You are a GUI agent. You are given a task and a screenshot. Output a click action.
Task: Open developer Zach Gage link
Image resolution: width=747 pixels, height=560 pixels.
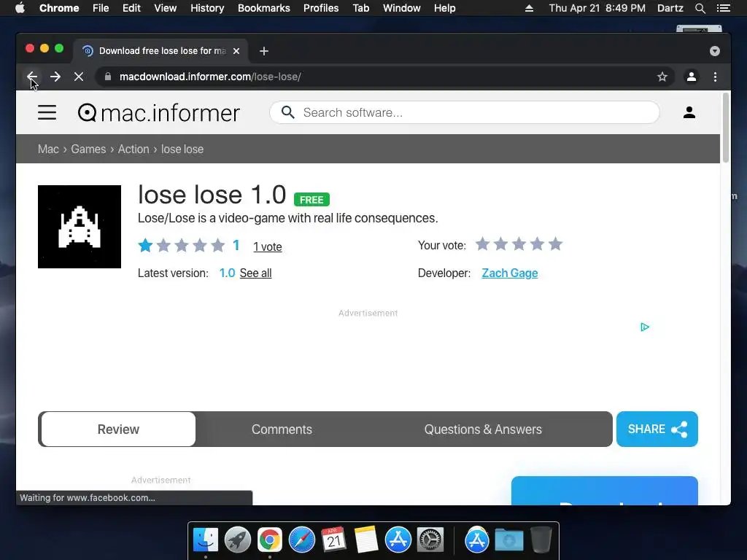pyautogui.click(x=510, y=273)
